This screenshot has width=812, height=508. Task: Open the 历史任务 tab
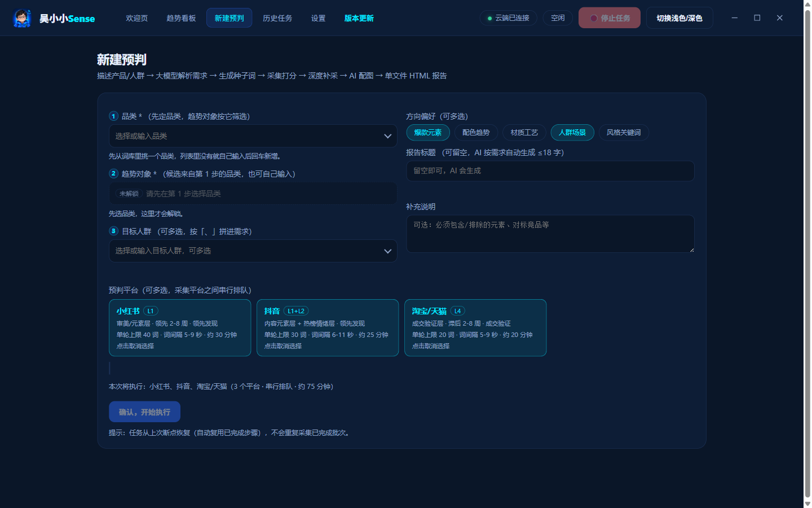(x=277, y=18)
